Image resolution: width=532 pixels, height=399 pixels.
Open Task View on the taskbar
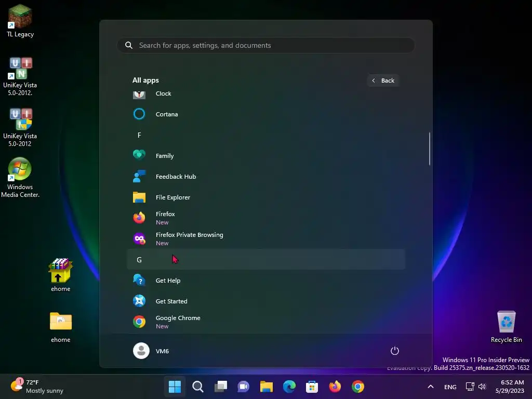pos(220,387)
